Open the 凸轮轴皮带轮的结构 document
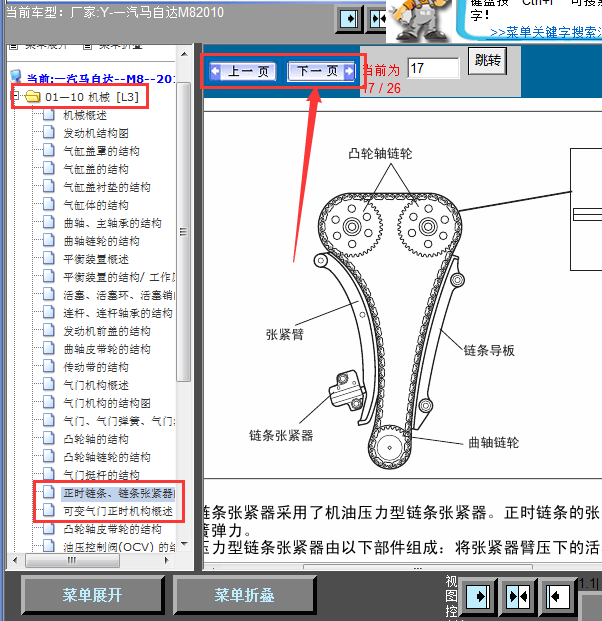Viewport: 602px width, 621px height. [112, 529]
